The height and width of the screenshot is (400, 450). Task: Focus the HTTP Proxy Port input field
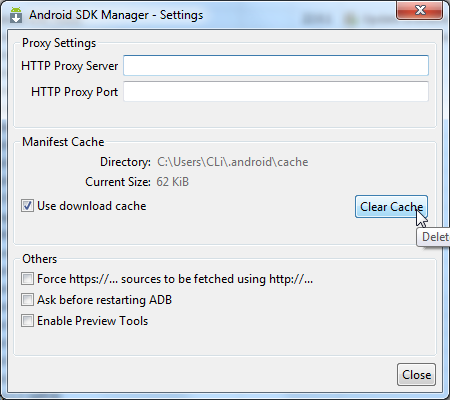[276, 91]
